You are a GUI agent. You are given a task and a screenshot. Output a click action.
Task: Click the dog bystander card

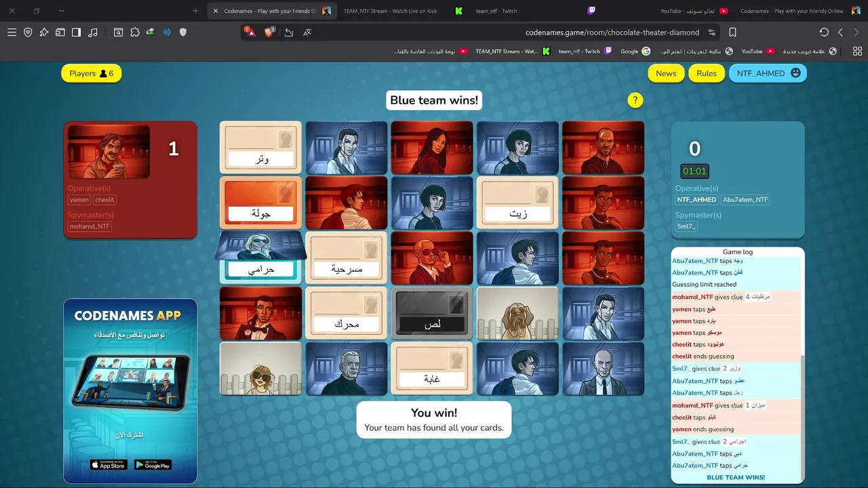[517, 313]
